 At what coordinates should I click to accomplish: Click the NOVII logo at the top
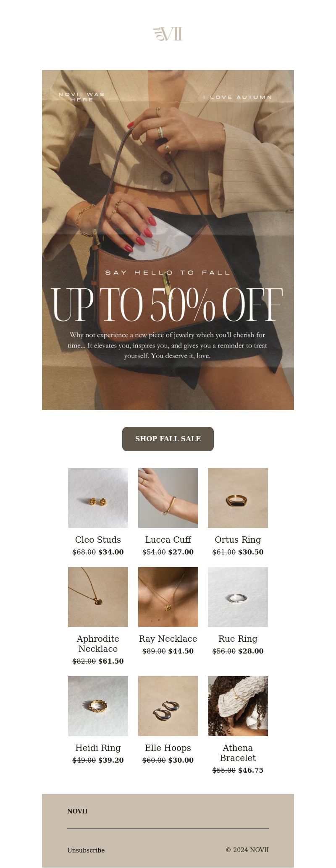(x=168, y=34)
